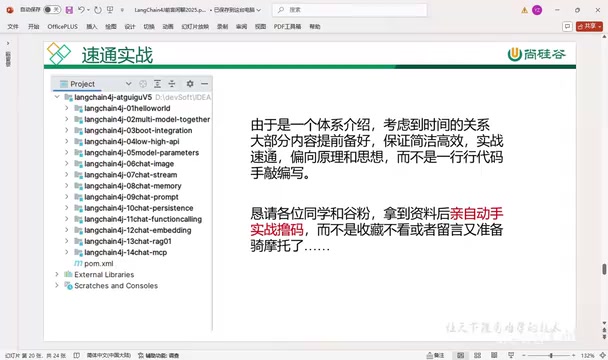608x360 pixels.
Task: Click the 搜索 search box in title bar
Action: (x=350, y=10)
